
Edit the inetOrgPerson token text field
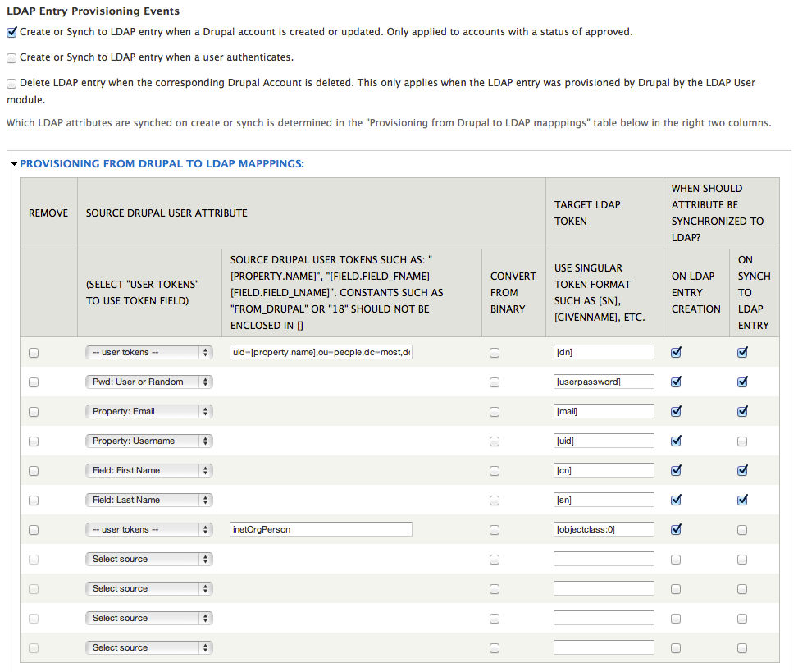[x=320, y=528]
